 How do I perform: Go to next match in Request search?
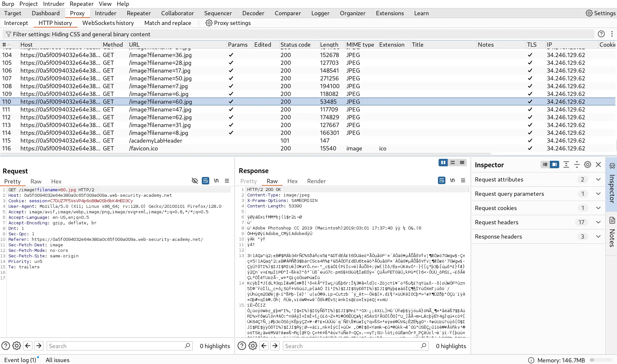39,346
